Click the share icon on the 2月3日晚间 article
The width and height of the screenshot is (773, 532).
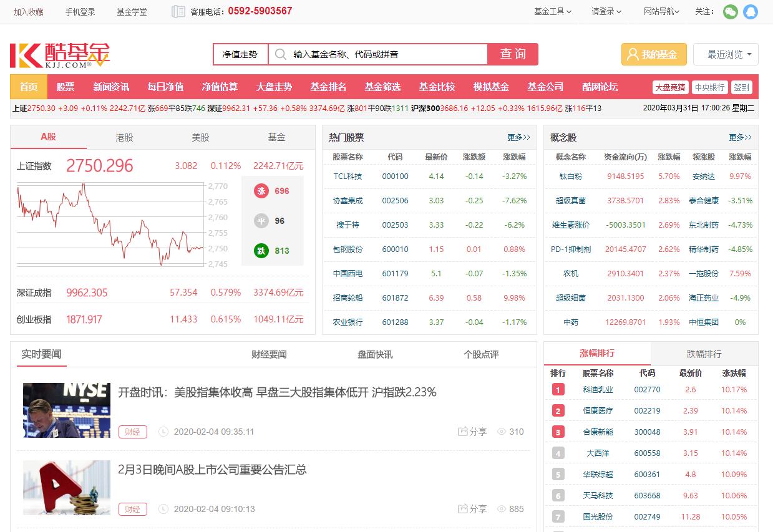(463, 509)
